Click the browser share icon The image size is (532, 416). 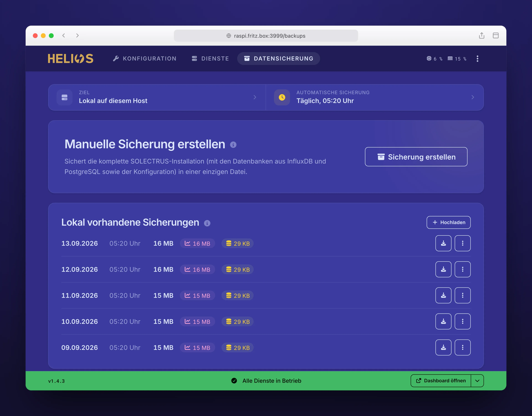482,36
